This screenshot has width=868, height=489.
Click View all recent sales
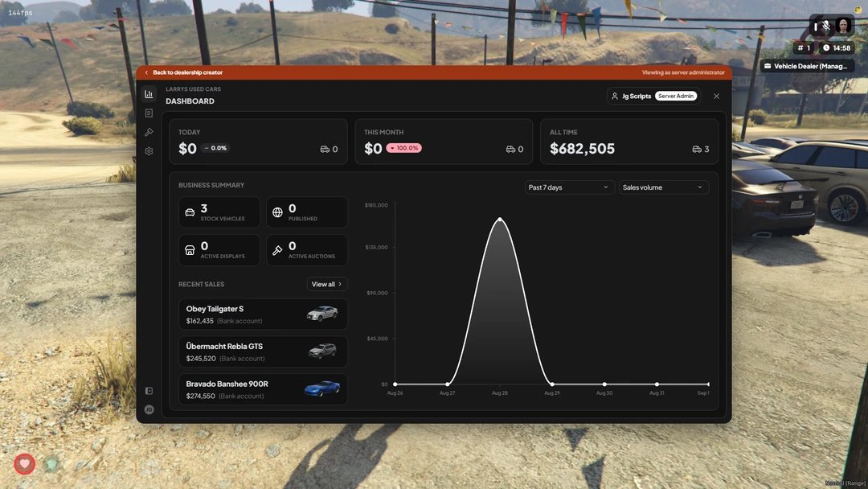(327, 284)
